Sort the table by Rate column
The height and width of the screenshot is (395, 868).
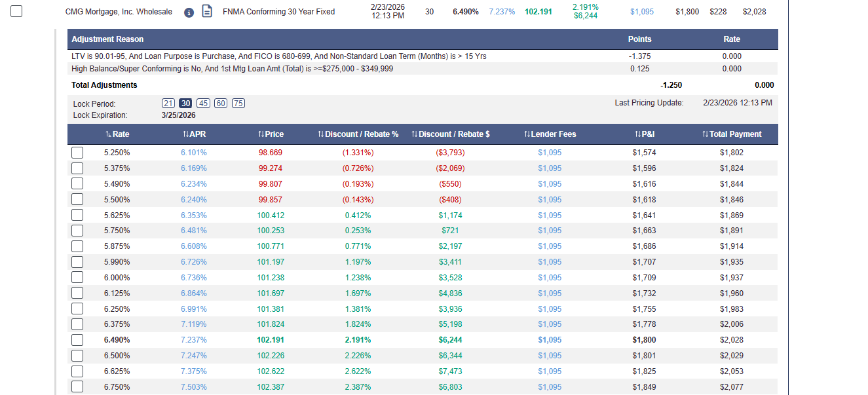(117, 134)
